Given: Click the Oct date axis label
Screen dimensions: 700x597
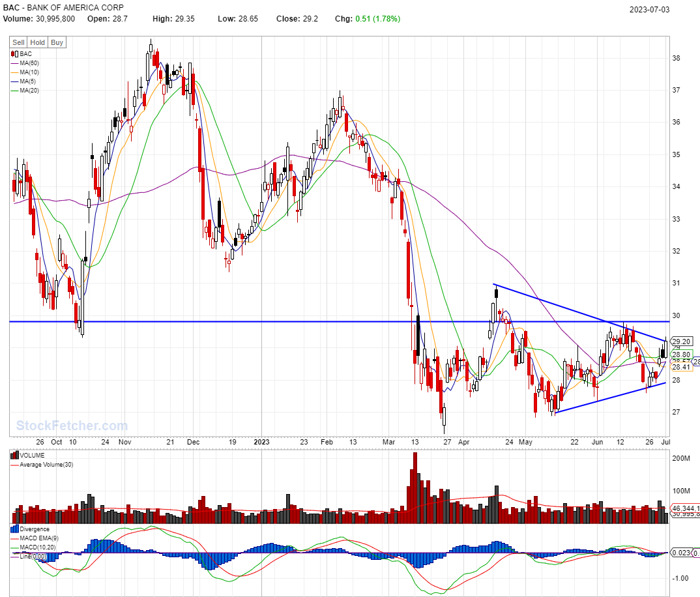Looking at the screenshot, I should 57,442.
